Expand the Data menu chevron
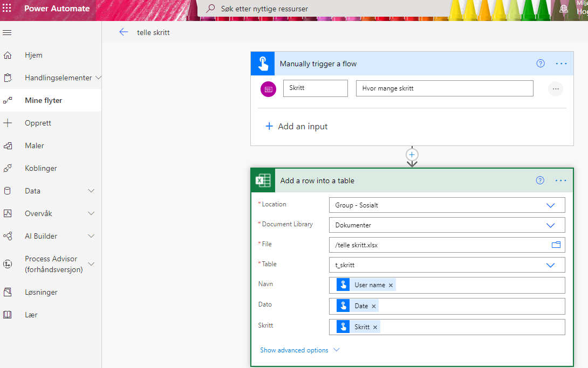The height and width of the screenshot is (368, 588). [91, 191]
